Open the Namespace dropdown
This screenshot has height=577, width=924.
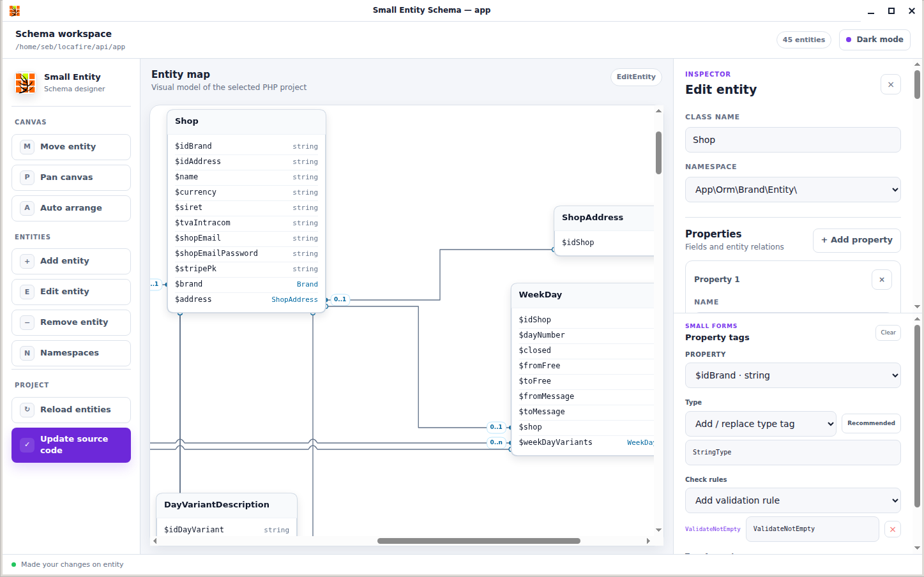click(x=793, y=190)
